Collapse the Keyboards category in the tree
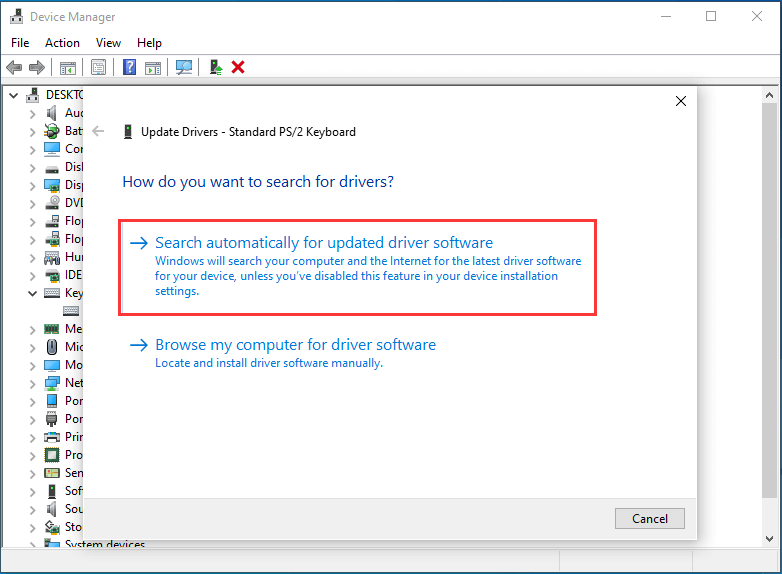The width and height of the screenshot is (782, 574). (x=32, y=293)
